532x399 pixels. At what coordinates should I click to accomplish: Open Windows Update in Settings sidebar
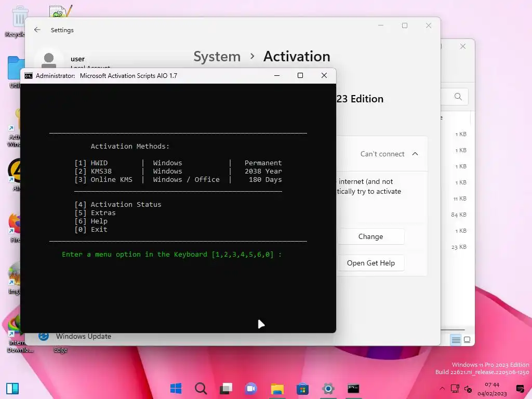(84, 336)
